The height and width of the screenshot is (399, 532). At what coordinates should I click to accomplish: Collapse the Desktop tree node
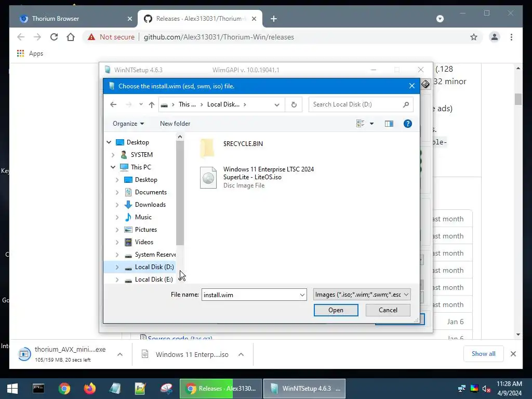109,142
